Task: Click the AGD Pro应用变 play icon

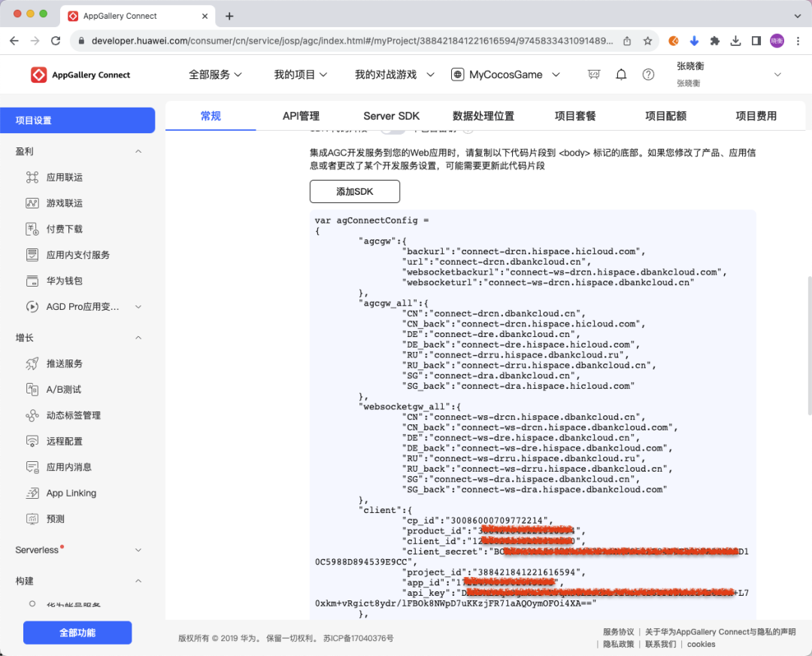Action: pos(32,307)
